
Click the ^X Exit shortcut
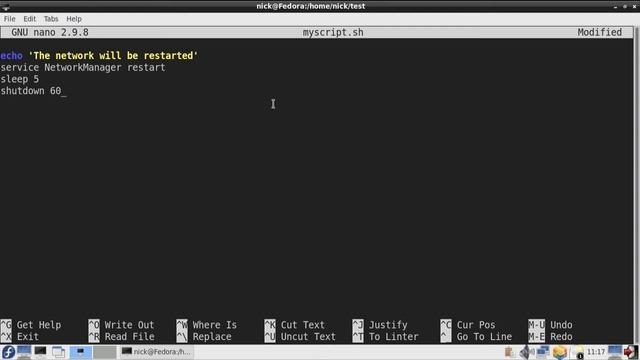coord(20,337)
